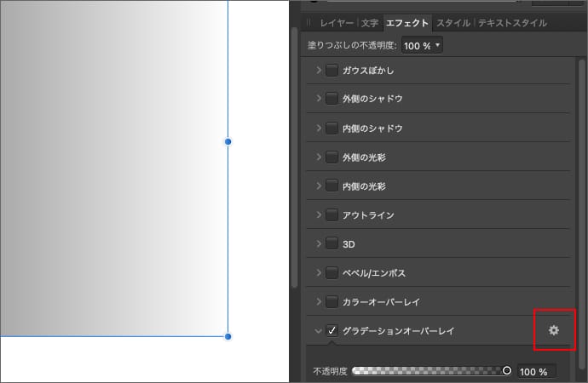Image resolution: width=588 pixels, height=383 pixels.
Task: Uncheck the グラデーションオーバーレイ checkbox
Action: pos(331,330)
